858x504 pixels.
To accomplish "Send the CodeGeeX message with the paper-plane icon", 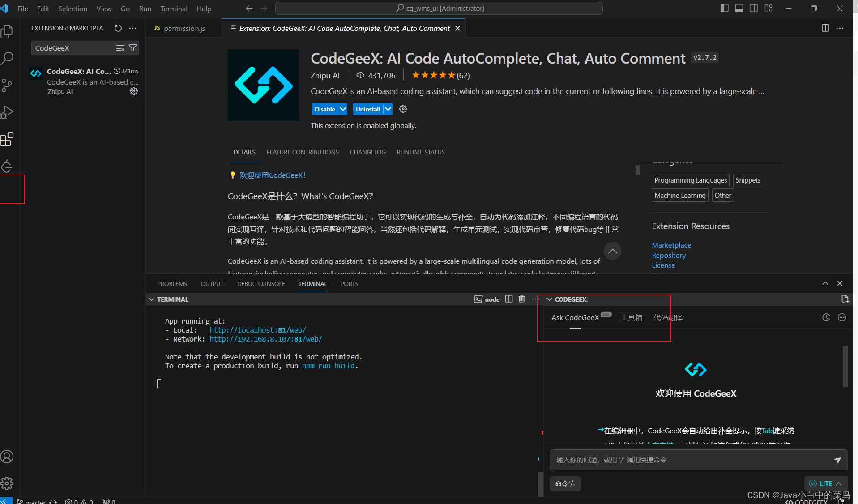I will tap(838, 460).
